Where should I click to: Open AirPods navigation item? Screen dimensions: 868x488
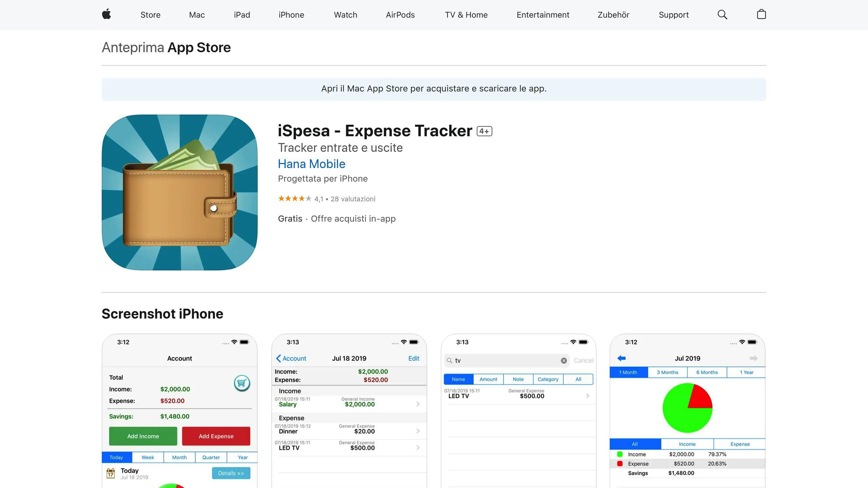pyautogui.click(x=400, y=15)
